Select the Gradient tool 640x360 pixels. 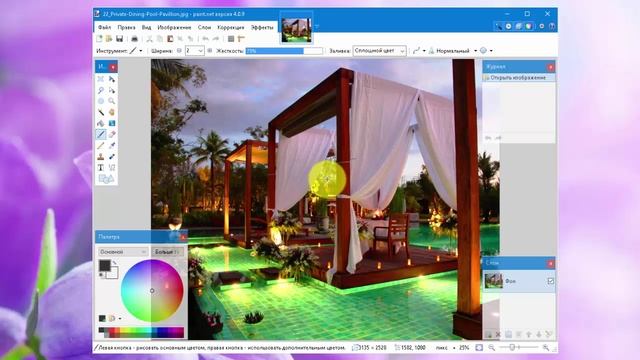pyautogui.click(x=112, y=123)
